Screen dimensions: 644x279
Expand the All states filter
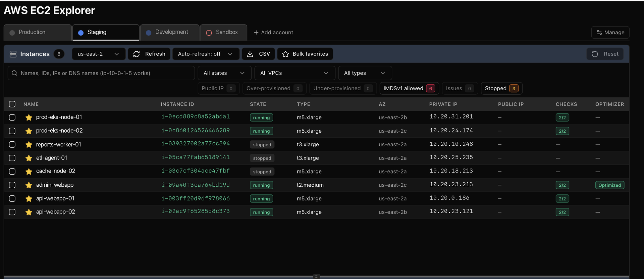[x=224, y=73]
